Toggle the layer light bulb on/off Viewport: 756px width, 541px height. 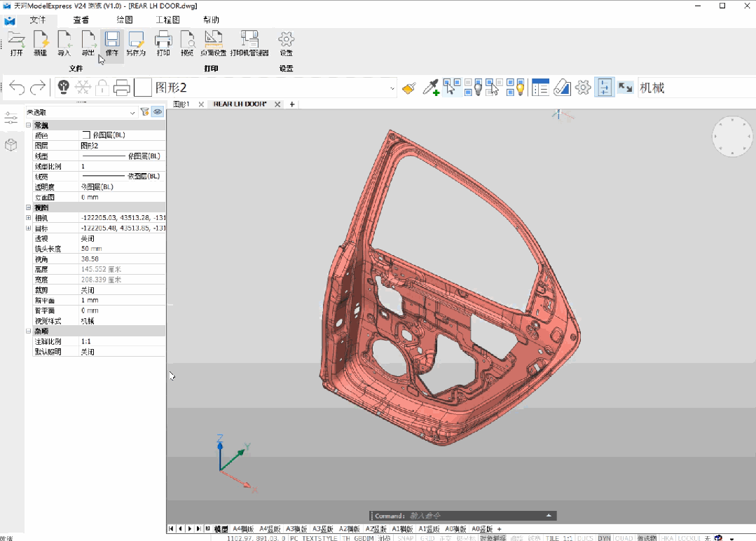(63, 88)
